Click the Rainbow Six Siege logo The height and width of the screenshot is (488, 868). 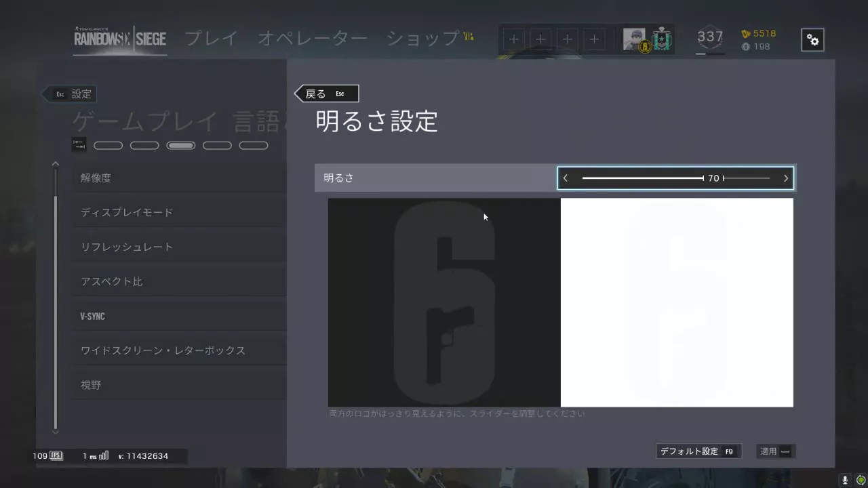coord(120,39)
